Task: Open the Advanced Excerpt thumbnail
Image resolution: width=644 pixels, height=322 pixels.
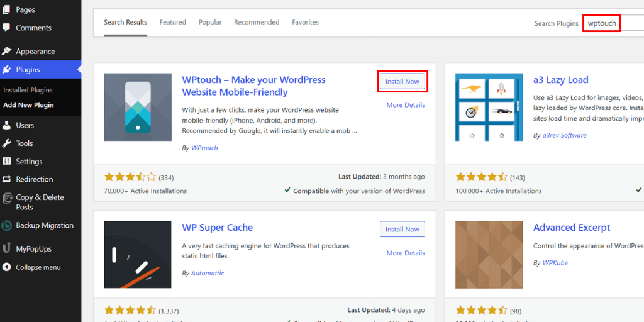Action: click(x=489, y=255)
